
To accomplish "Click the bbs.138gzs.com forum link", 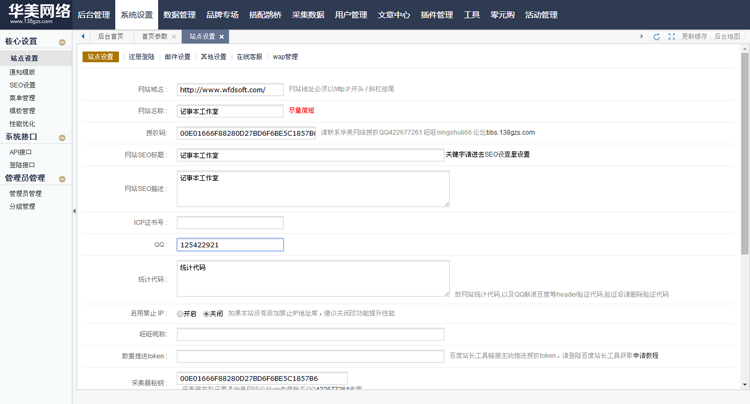I will coord(511,132).
